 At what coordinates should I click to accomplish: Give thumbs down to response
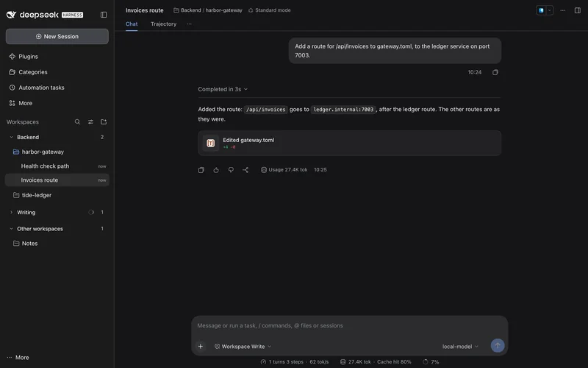pos(231,170)
